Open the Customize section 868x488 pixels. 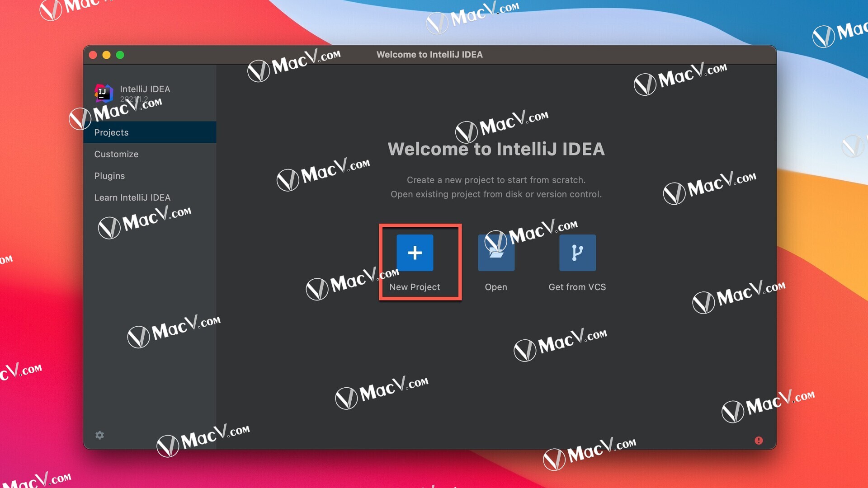(116, 154)
